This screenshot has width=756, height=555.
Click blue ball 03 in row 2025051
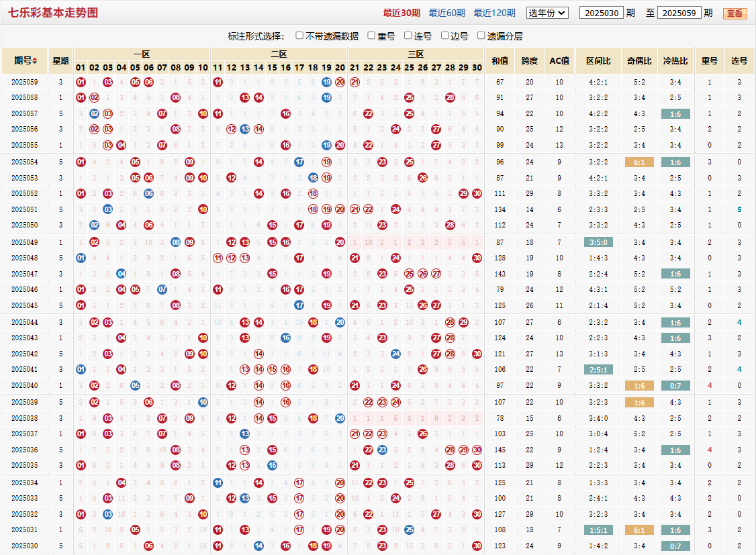108,209
